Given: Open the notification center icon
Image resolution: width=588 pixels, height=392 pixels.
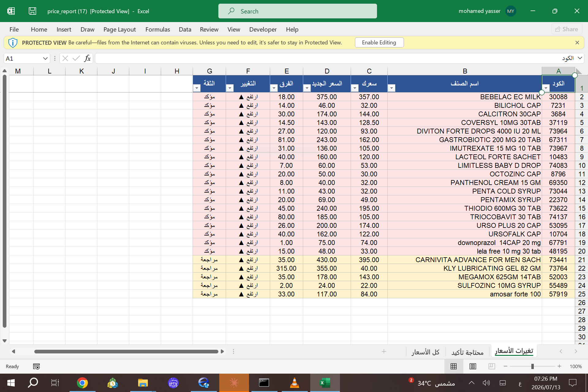Looking at the screenshot, I should coord(573,383).
